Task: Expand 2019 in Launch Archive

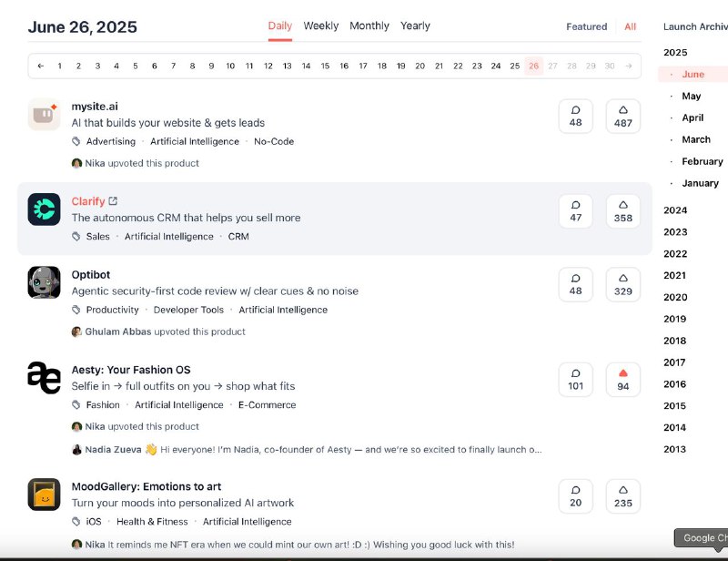Action: 675,319
